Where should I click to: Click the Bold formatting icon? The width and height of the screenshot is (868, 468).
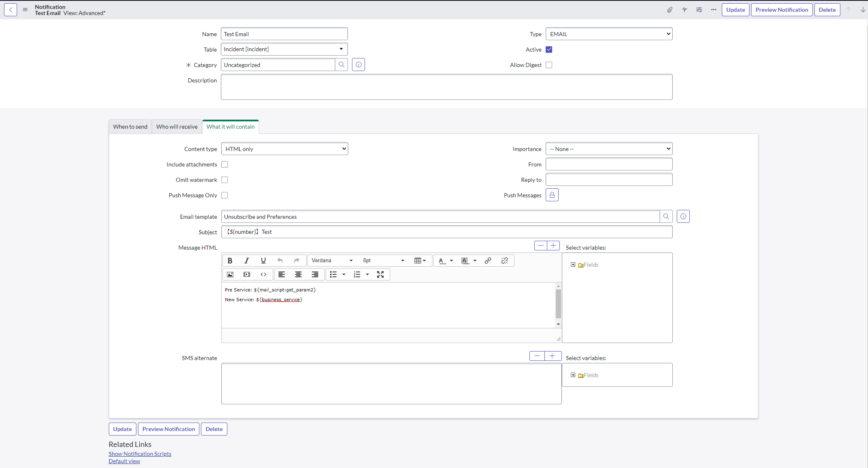[230, 261]
